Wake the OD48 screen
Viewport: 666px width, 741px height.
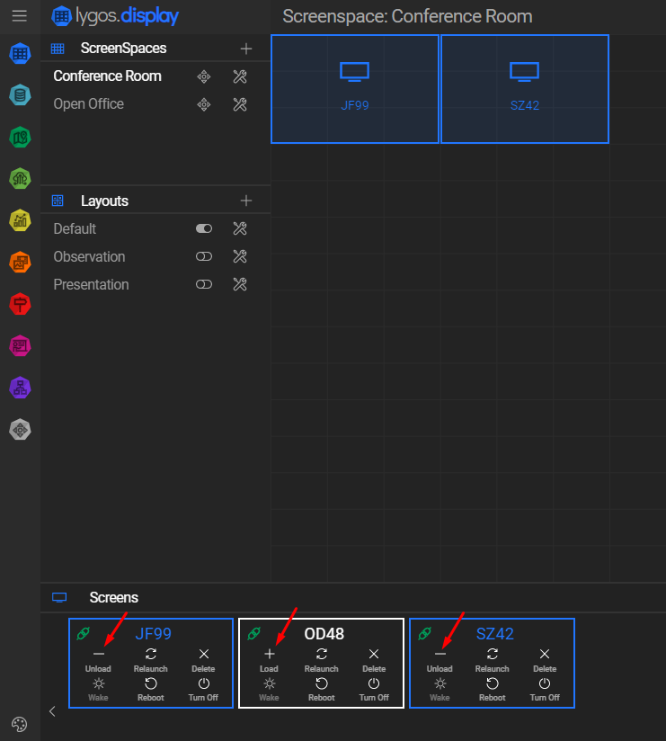tap(269, 689)
